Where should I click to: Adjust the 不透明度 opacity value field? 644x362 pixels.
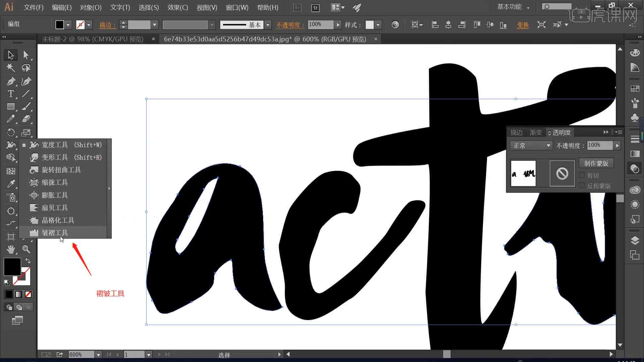click(x=600, y=145)
